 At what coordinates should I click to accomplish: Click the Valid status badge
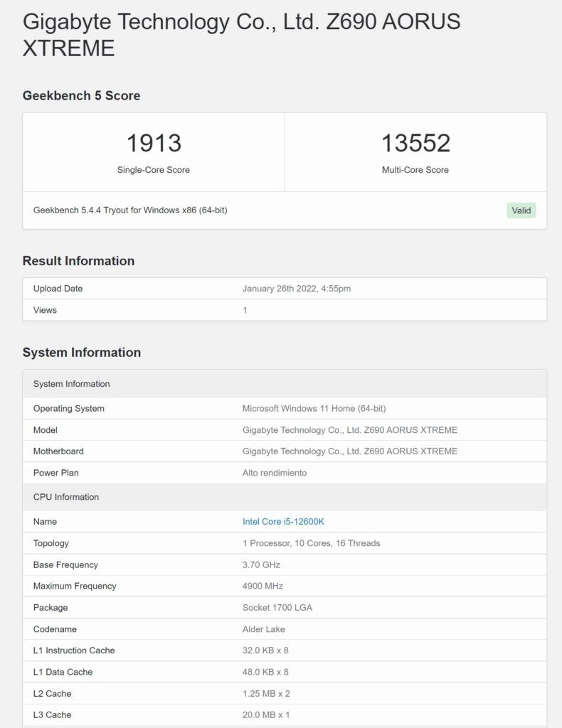521,210
